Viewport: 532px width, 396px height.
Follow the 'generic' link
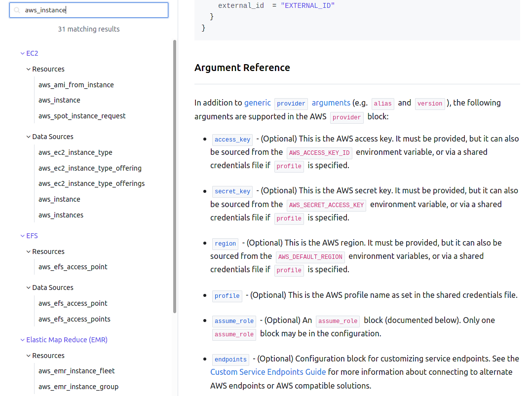tap(258, 103)
